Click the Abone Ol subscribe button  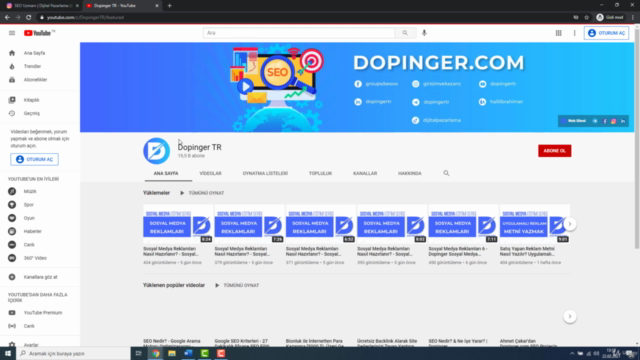(x=554, y=151)
